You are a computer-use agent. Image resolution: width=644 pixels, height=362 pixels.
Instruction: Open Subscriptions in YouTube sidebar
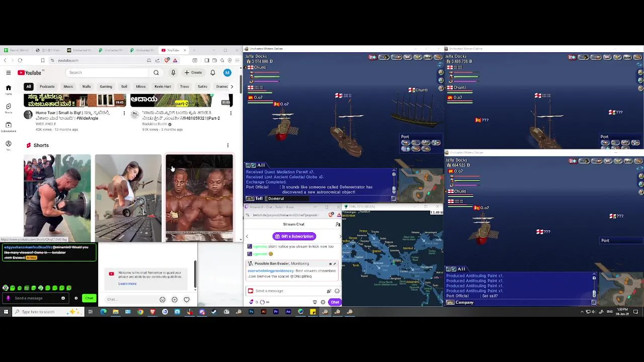coord(9,127)
